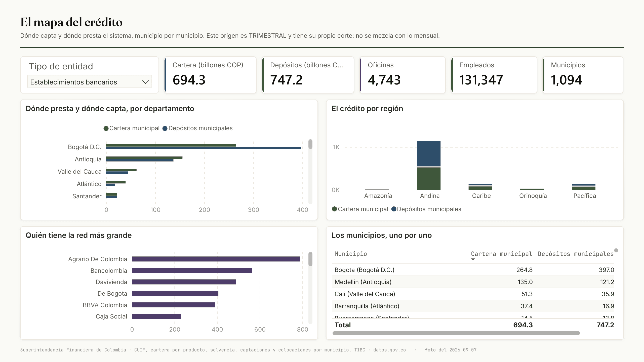This screenshot has width=644, height=362.
Task: Click the Orinoquía axis label in region chart
Action: (533, 196)
